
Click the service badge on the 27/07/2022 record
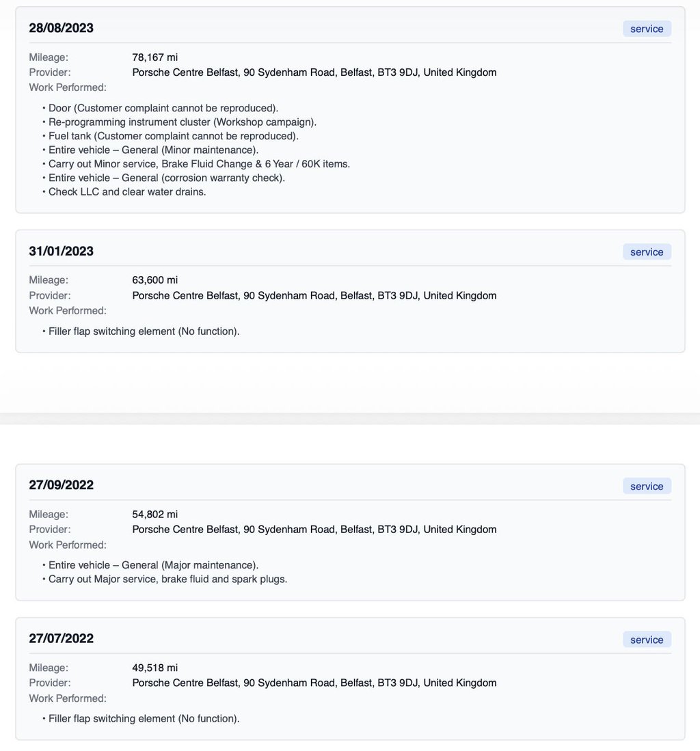[x=647, y=640]
